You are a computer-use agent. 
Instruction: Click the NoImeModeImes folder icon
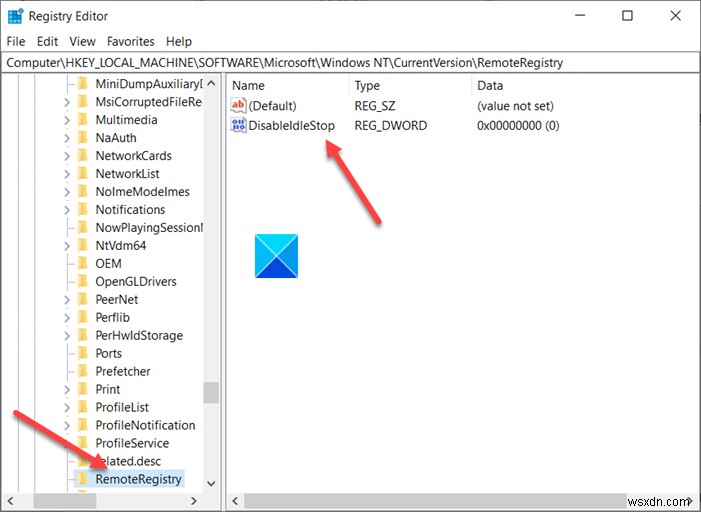click(x=82, y=191)
